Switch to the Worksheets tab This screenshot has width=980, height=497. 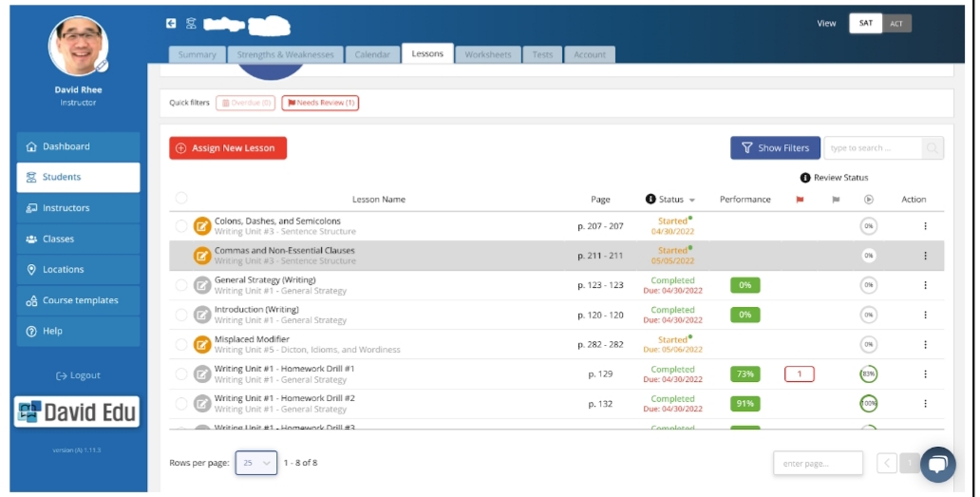488,55
